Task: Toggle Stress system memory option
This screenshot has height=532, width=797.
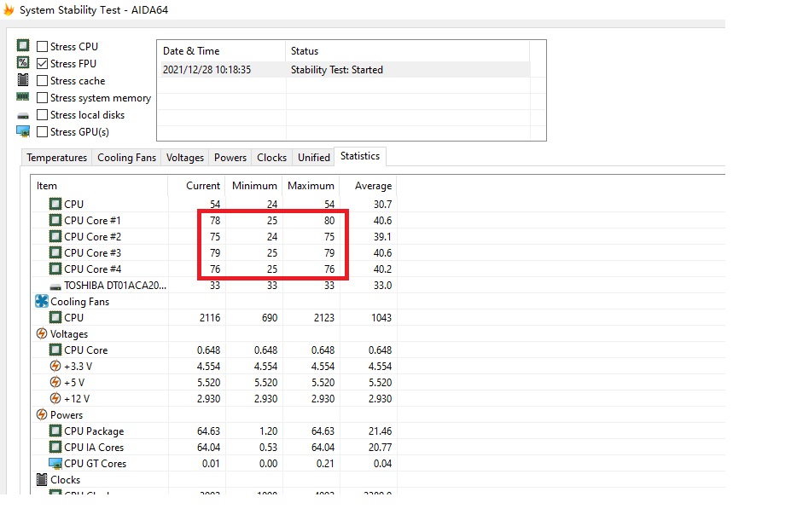Action: pyautogui.click(x=43, y=98)
